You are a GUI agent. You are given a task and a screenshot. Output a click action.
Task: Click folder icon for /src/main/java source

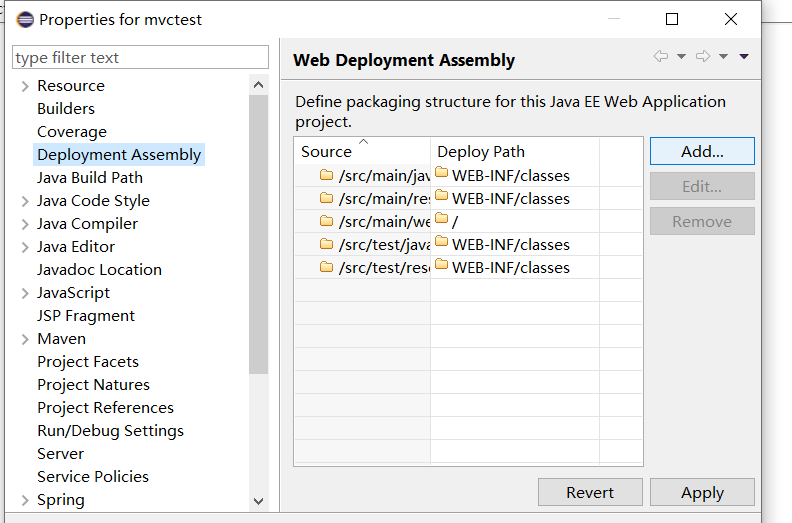click(326, 175)
